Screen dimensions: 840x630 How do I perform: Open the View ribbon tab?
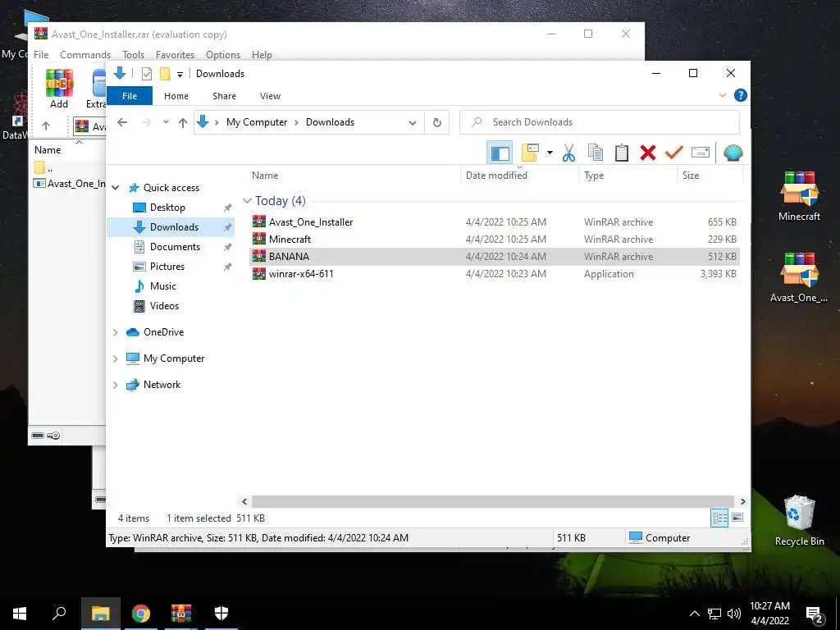(x=270, y=96)
